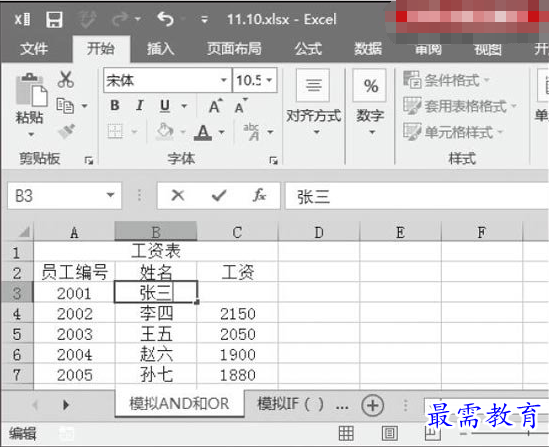Image resolution: width=549 pixels, height=447 pixels.
Task: Switch to the 数据 ribbon tab
Action: (x=368, y=49)
